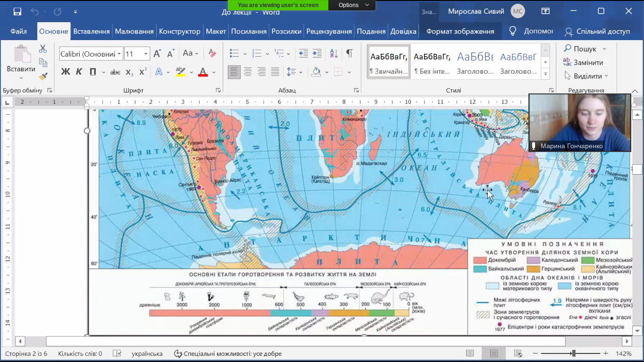Screen dimensions: 644x362
Task: Switch to Конструктор tab
Action: [180, 31]
